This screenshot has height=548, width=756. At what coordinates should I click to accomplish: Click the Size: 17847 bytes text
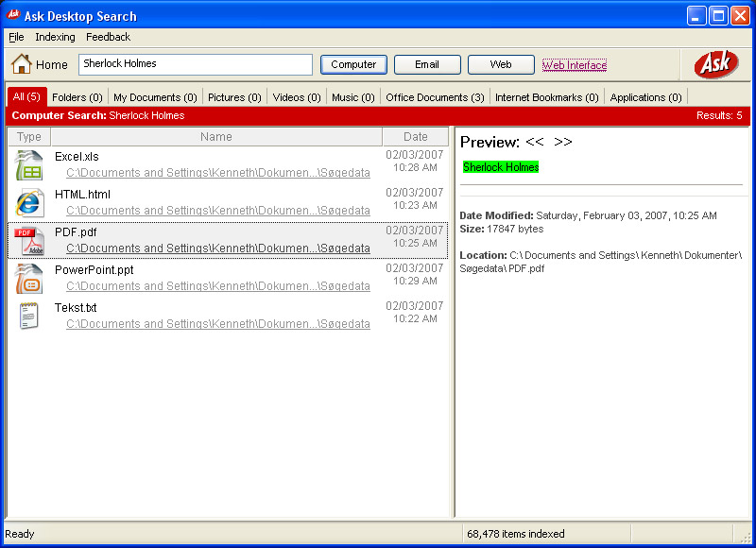coord(502,229)
